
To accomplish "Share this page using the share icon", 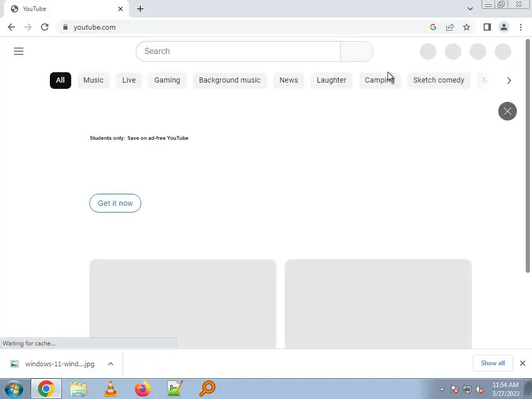I will (x=450, y=27).
